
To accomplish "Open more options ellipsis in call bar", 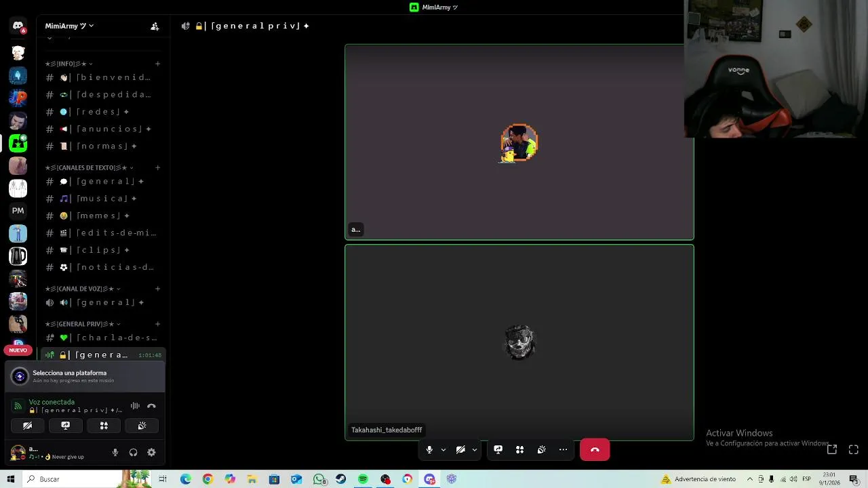I will tap(563, 449).
